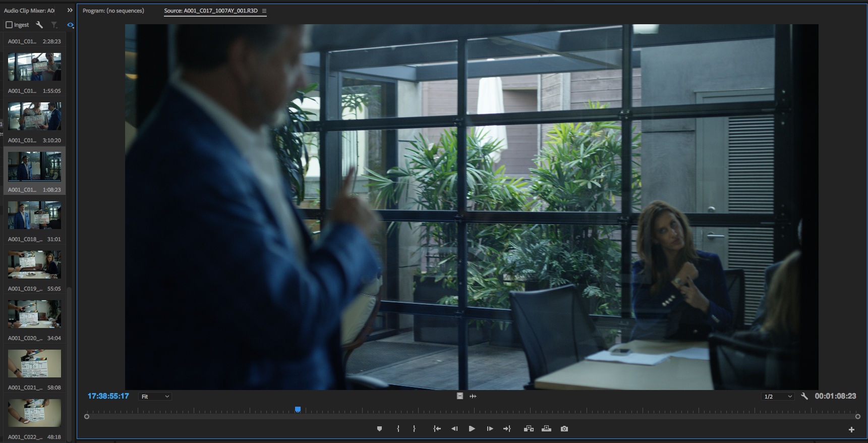Viewport: 868px width, 443px height.
Task: Click left handle of zoom scroll bar
Action: 87,417
